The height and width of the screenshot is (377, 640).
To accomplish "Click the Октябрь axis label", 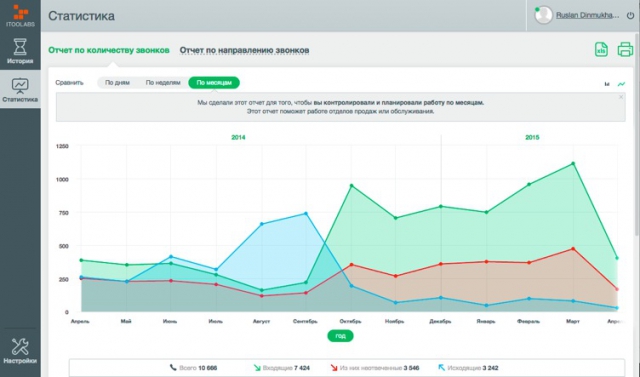I will point(350,322).
